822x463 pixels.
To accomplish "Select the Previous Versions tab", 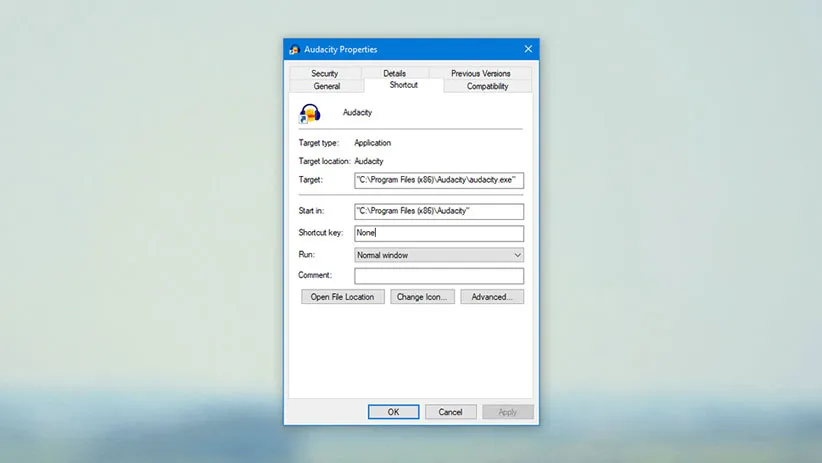I will pos(480,73).
